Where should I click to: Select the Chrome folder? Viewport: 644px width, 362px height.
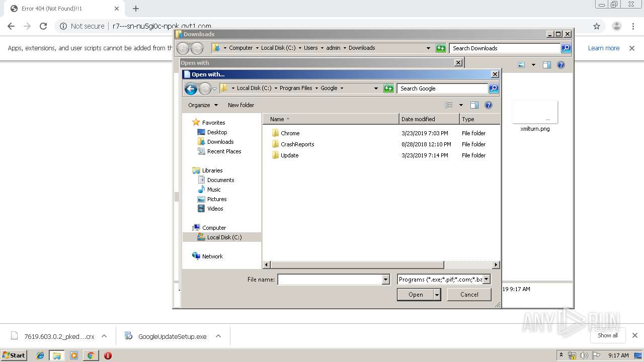point(290,133)
